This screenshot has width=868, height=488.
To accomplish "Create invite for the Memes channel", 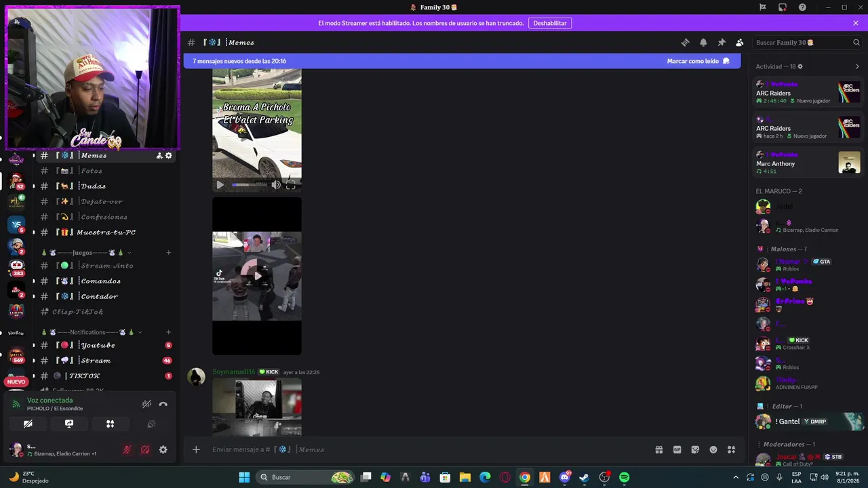I will click(x=159, y=155).
